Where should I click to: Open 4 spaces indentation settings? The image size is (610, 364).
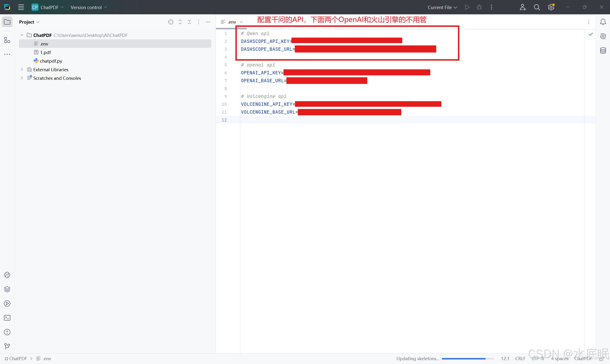click(x=560, y=359)
